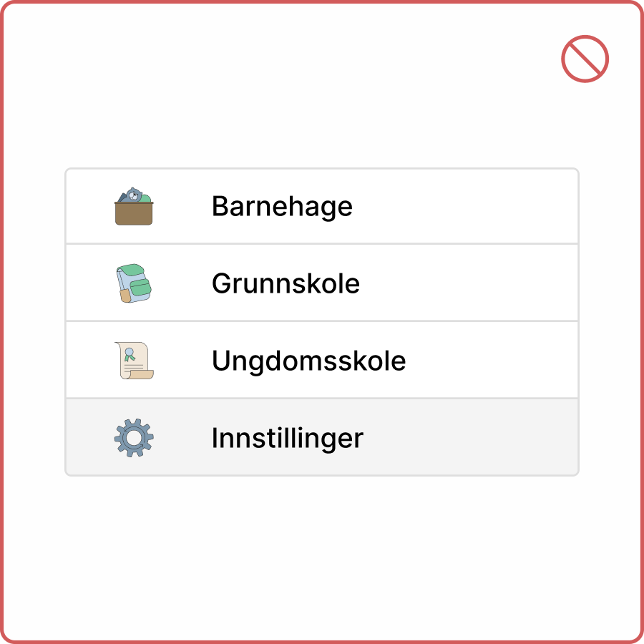Click the empty right side of Barnehage row
Viewport: 644px width, 644px height.
tap(487, 207)
